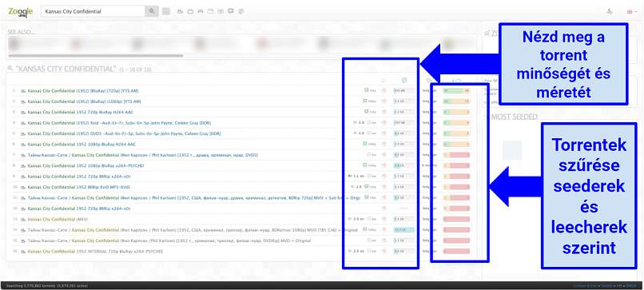The height and width of the screenshot is (290, 644).
Task: Click seeders bar of first result
Action: click(x=456, y=90)
